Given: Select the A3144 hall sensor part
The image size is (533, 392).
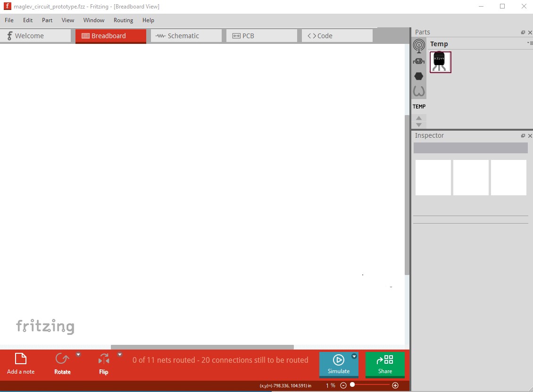Looking at the screenshot, I should tap(440, 62).
